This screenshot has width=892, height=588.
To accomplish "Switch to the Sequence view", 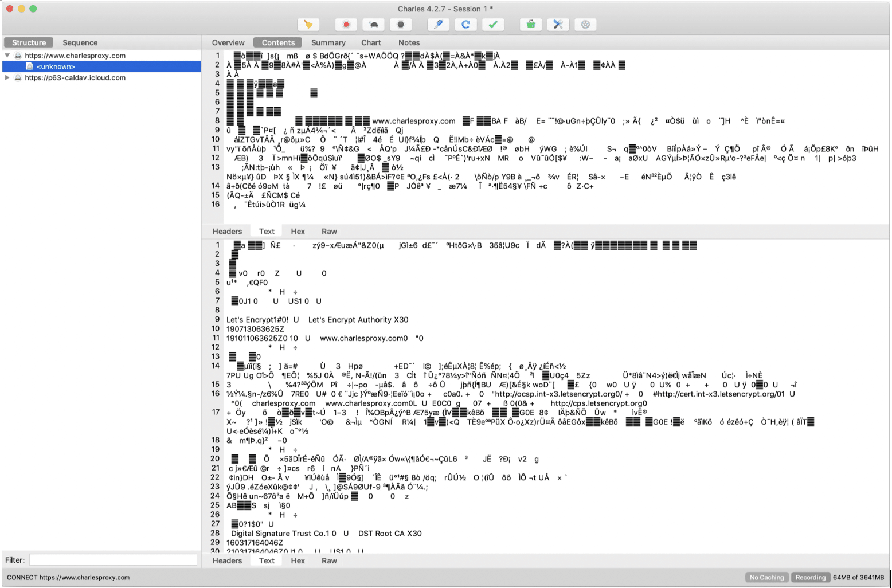I will tap(80, 43).
